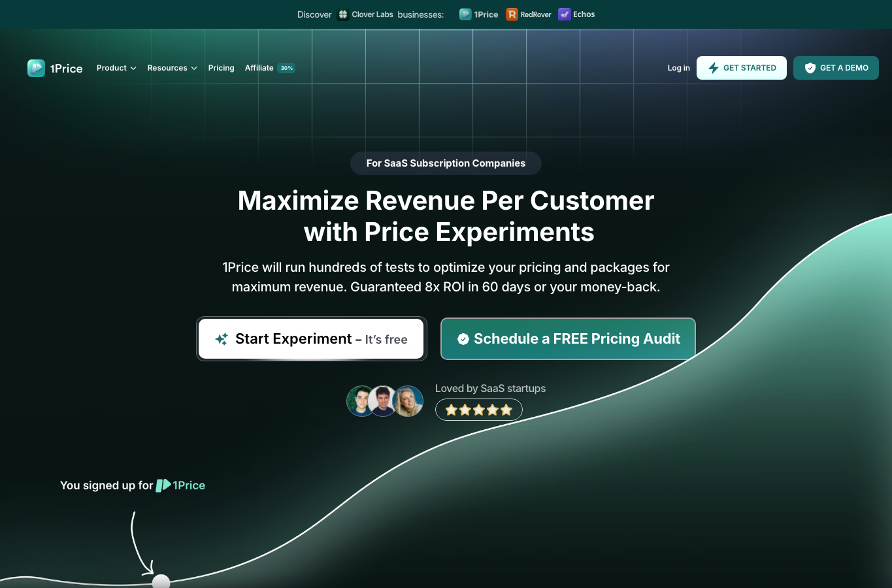Open the RedRover icon in top bar
This screenshot has width=892, height=588.
(512, 14)
